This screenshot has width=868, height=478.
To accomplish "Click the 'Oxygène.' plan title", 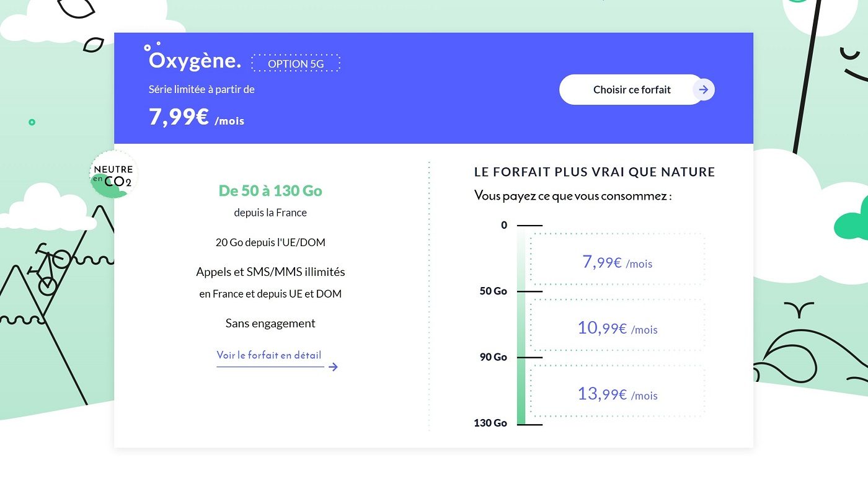I will (x=195, y=60).
